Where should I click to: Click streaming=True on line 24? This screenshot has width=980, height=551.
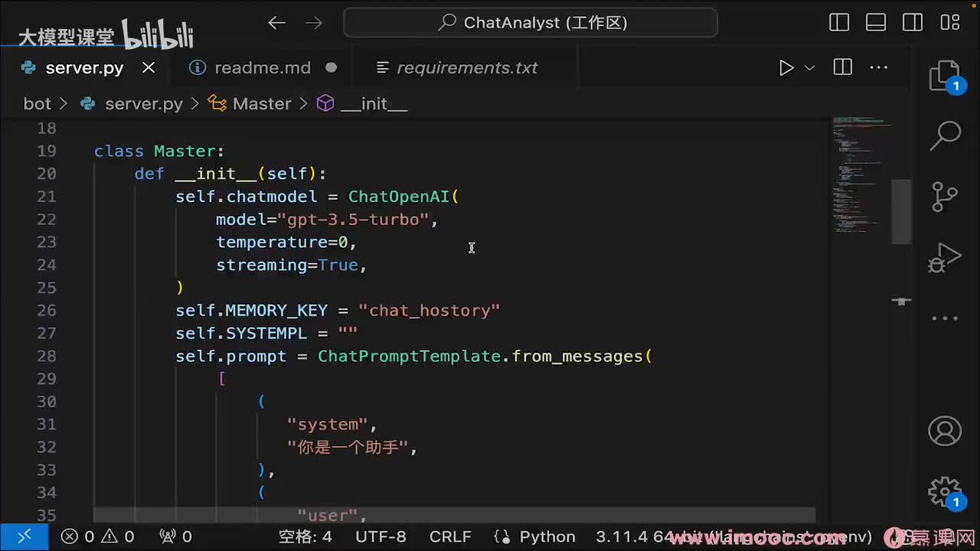287,265
